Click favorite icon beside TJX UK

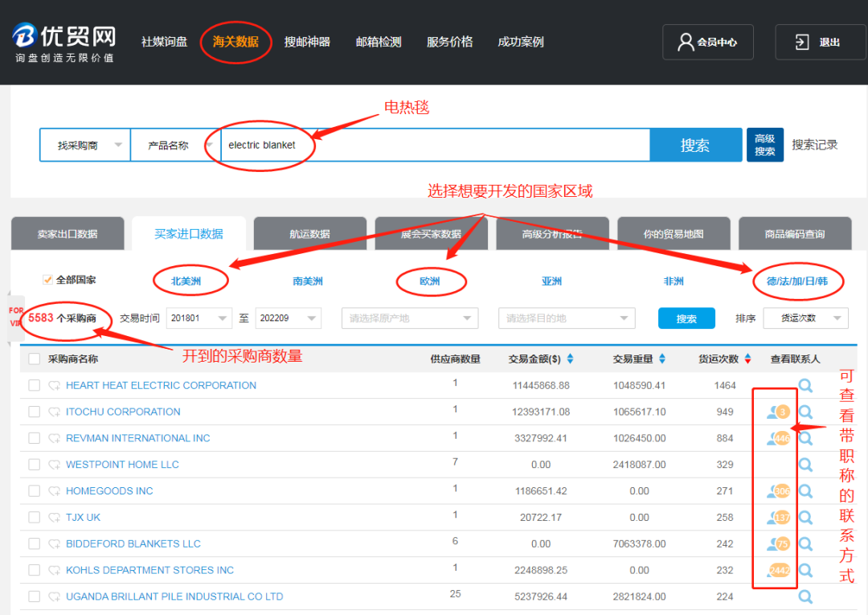click(x=55, y=518)
